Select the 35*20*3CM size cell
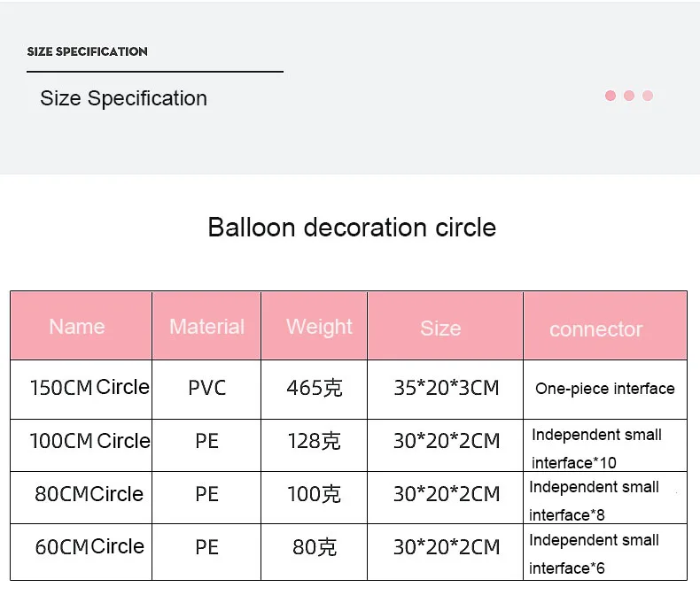 (446, 388)
